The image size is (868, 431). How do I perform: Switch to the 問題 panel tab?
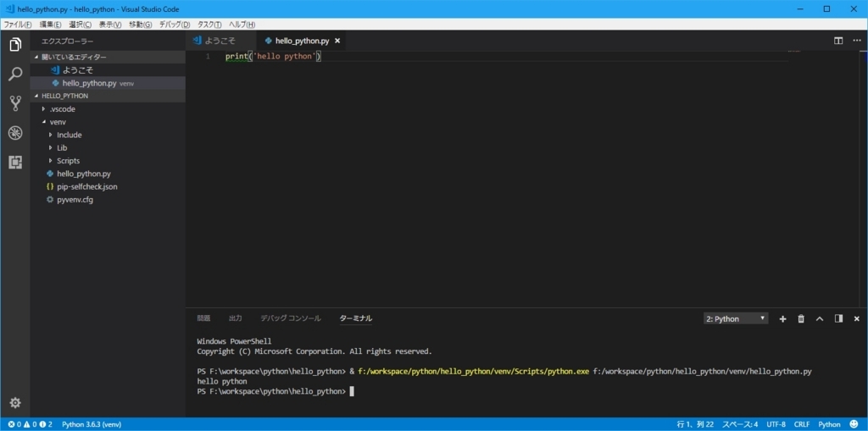pos(203,318)
